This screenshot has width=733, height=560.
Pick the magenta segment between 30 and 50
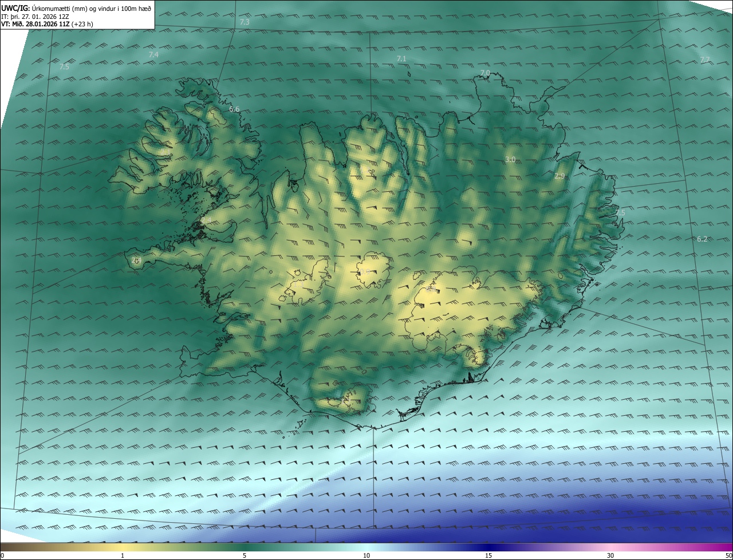[x=672, y=547]
